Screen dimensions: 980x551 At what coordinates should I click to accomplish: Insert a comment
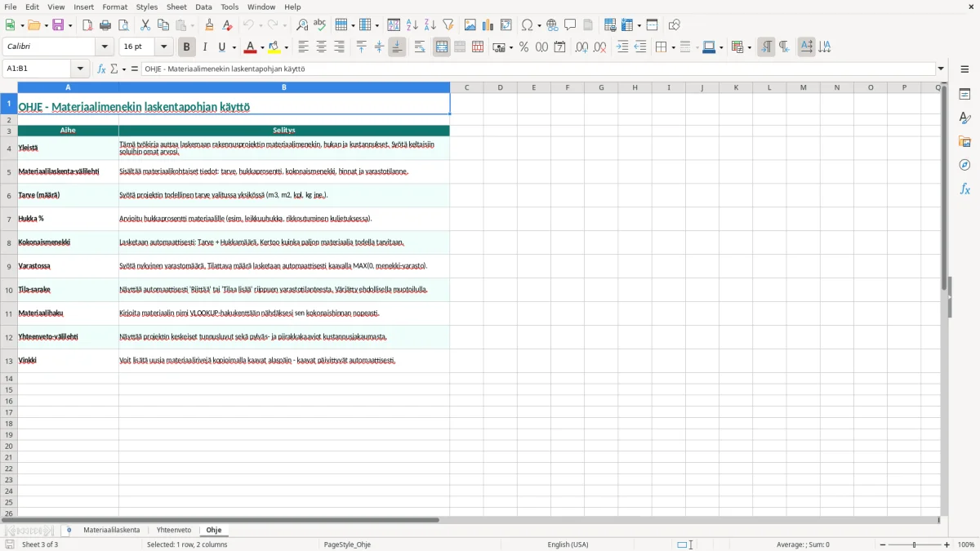tap(571, 25)
